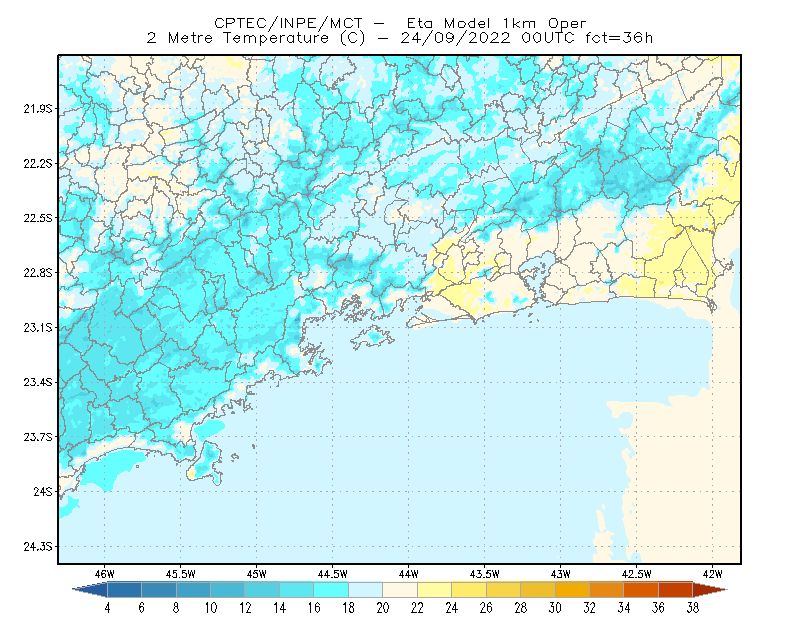Click the colorbar value label 20
The height and width of the screenshot is (618, 800).
(x=383, y=608)
